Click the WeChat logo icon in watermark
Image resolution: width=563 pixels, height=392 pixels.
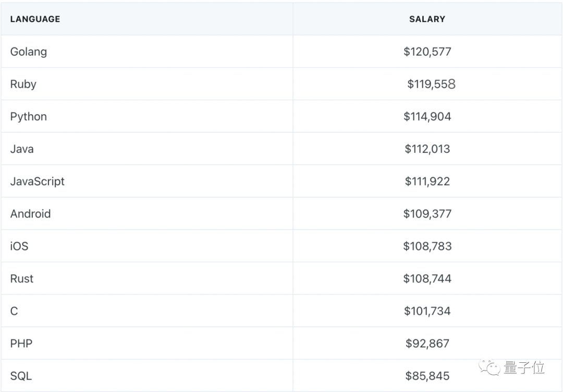(x=489, y=367)
